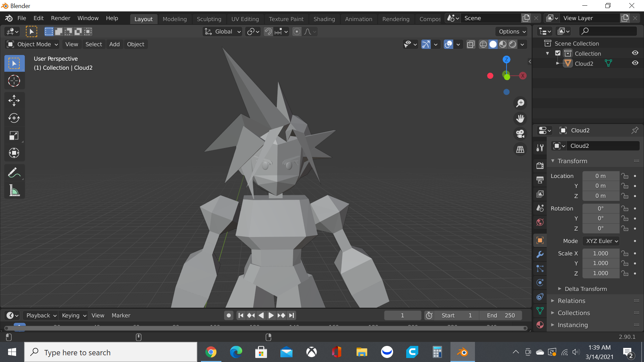
Task: Switch to the Shading workspace tab
Action: pos(324,19)
